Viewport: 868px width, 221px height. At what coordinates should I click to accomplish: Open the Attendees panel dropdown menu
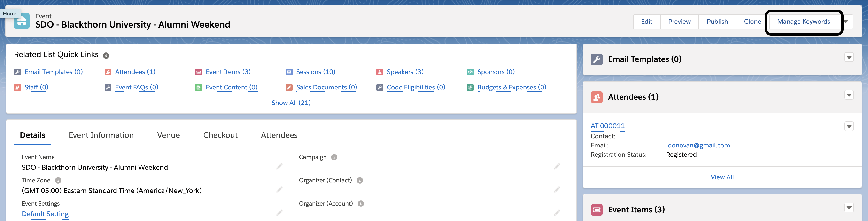849,95
